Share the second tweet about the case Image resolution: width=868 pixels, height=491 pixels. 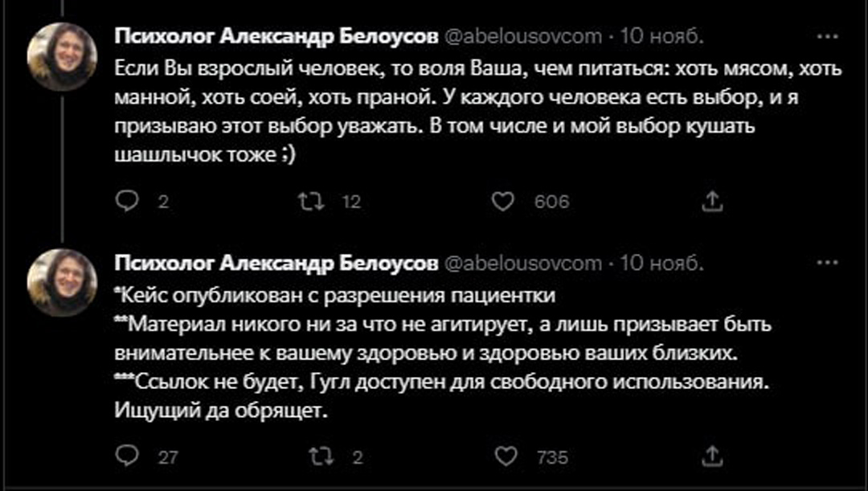tap(712, 456)
